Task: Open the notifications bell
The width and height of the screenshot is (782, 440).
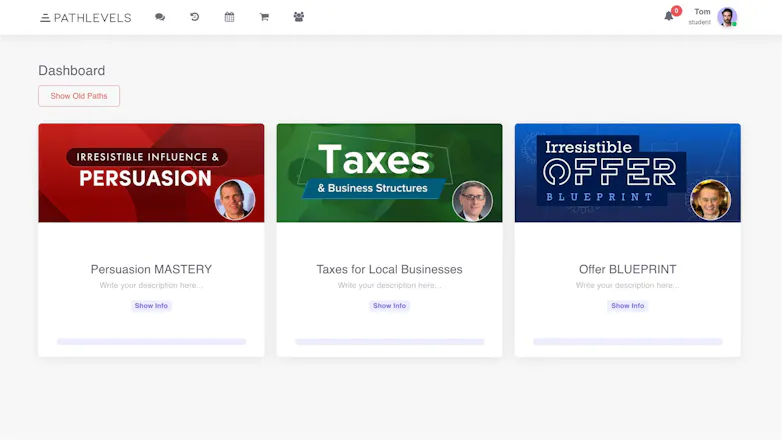Action: pyautogui.click(x=669, y=16)
